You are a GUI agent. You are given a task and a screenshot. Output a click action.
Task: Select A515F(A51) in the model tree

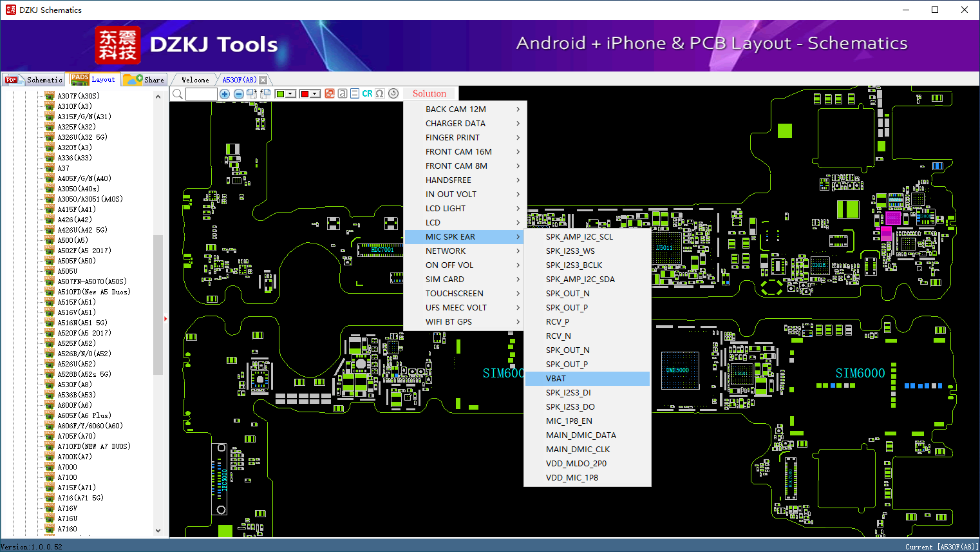pyautogui.click(x=77, y=302)
